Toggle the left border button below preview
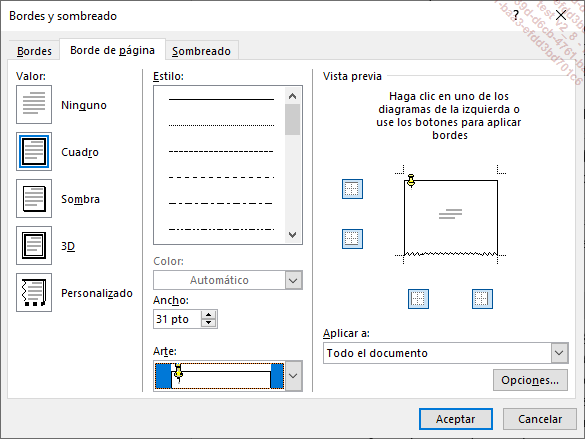Image resolution: width=585 pixels, height=439 pixels. [x=418, y=299]
